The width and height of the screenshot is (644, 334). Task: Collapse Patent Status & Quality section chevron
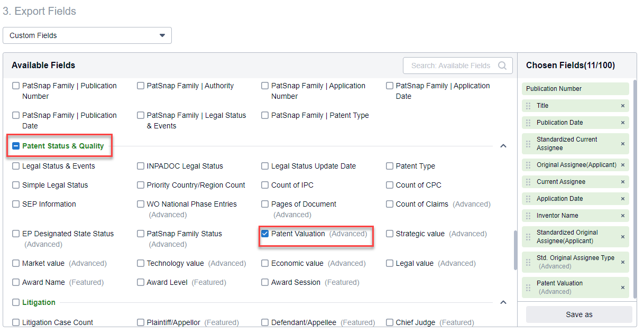[503, 145]
